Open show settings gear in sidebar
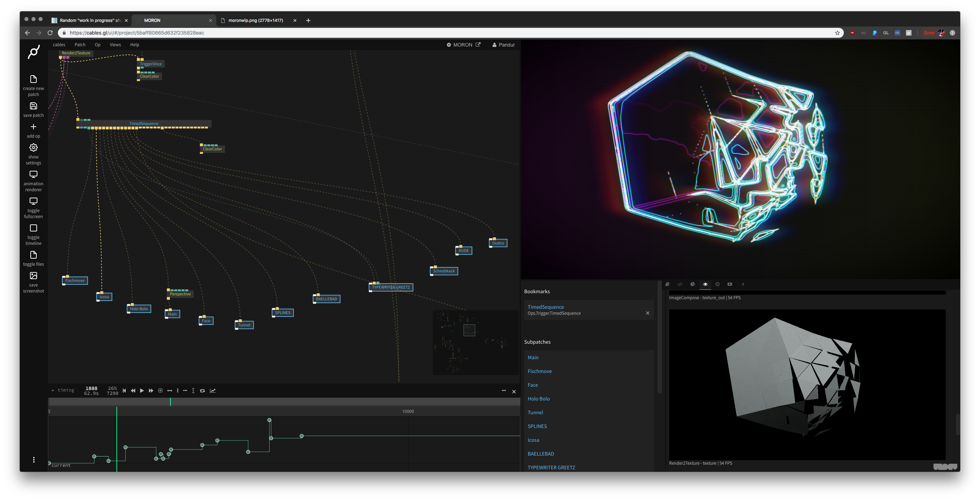This screenshot has width=980, height=500. tap(34, 147)
